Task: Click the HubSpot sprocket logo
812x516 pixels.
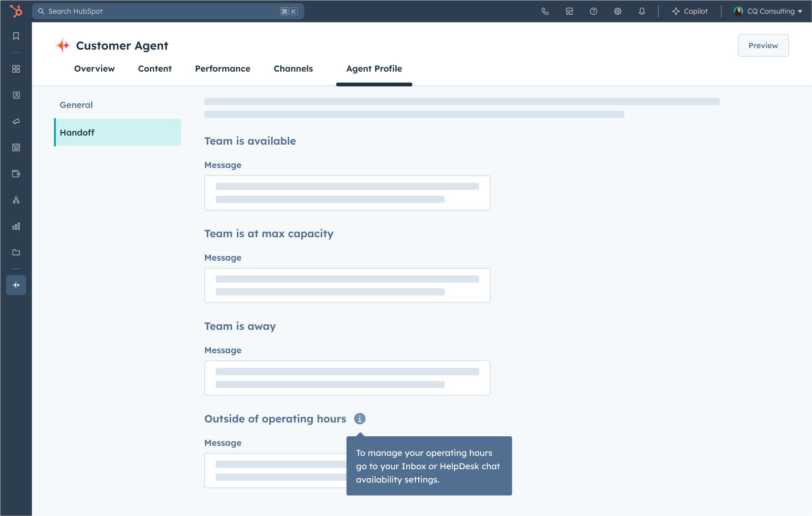Action: tap(16, 11)
